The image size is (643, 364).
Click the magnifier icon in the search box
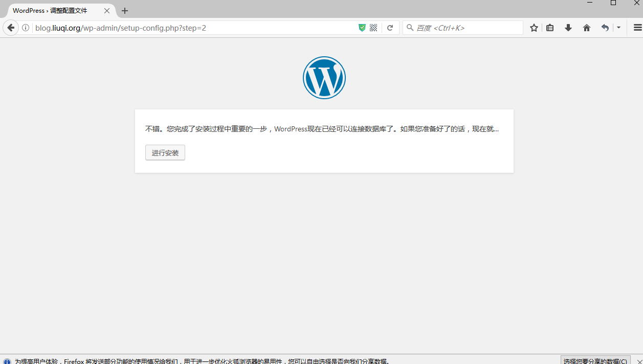click(410, 28)
